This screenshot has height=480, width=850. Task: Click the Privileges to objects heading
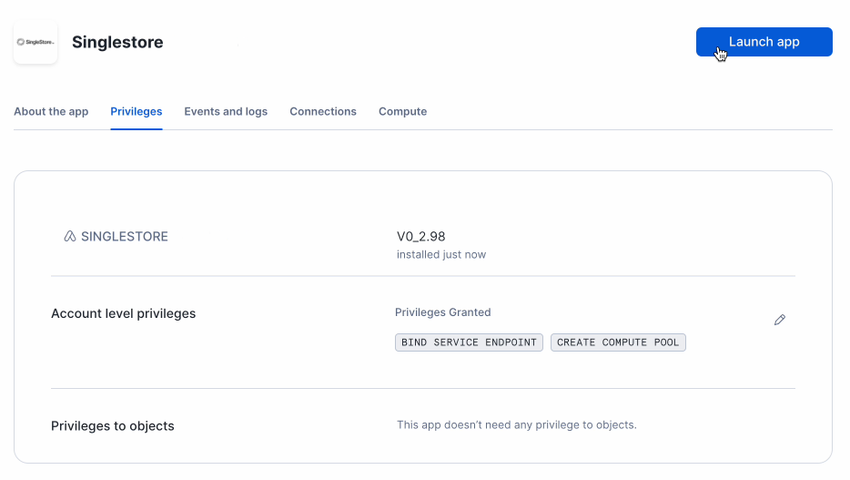point(112,426)
